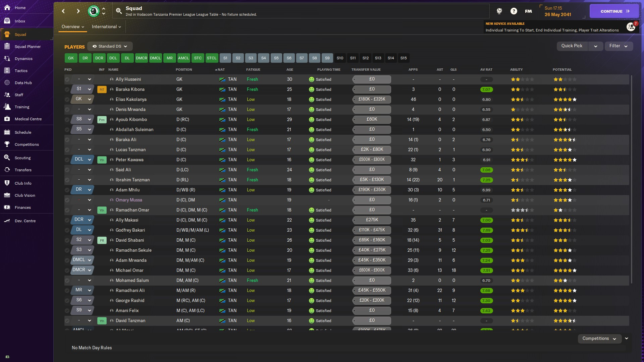Click the back navigation arrow
Screen dimensions: 644x362
pos(63,11)
